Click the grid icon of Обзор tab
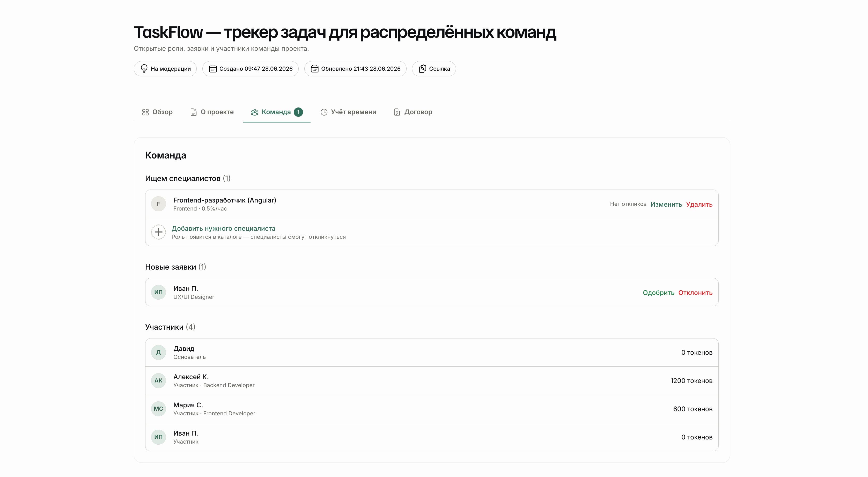Image resolution: width=868 pixels, height=477 pixels. (x=145, y=112)
